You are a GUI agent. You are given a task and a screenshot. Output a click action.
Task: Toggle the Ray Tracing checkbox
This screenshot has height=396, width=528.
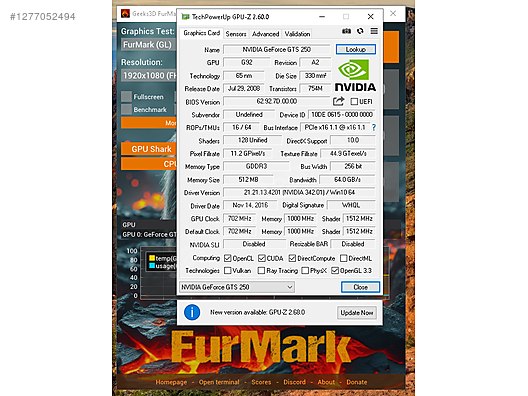click(261, 270)
